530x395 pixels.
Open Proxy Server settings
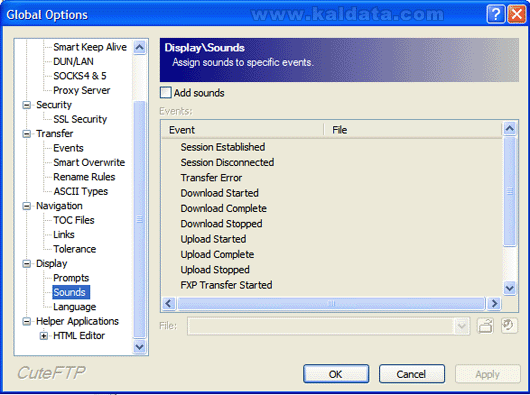(82, 90)
